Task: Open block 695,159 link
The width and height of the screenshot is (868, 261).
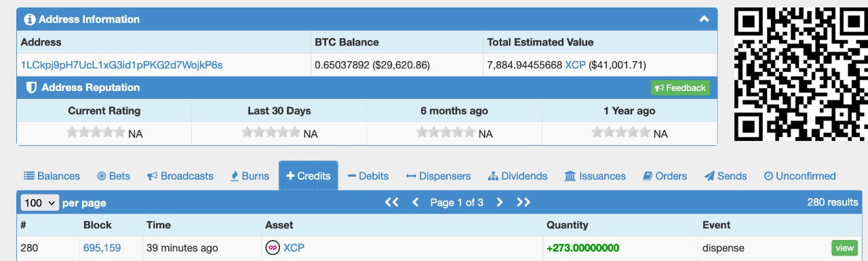Action: 102,248
